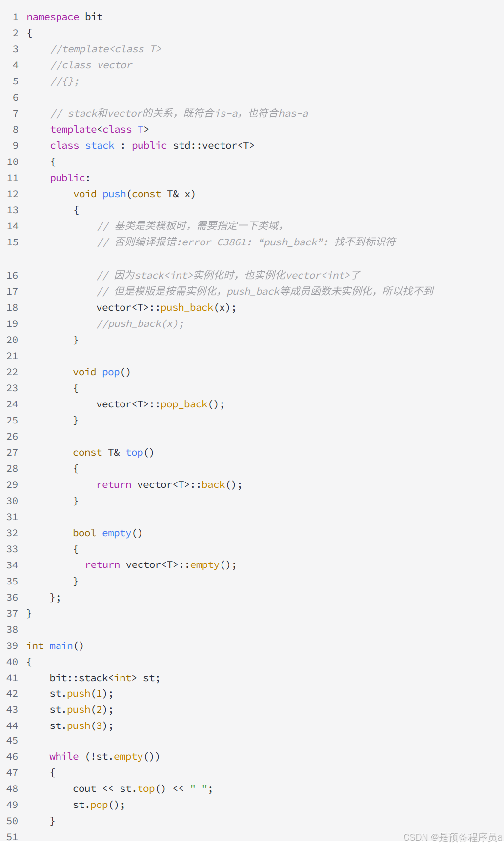Click line number 51 in the gutter
The image size is (504, 846).
[x=12, y=837]
